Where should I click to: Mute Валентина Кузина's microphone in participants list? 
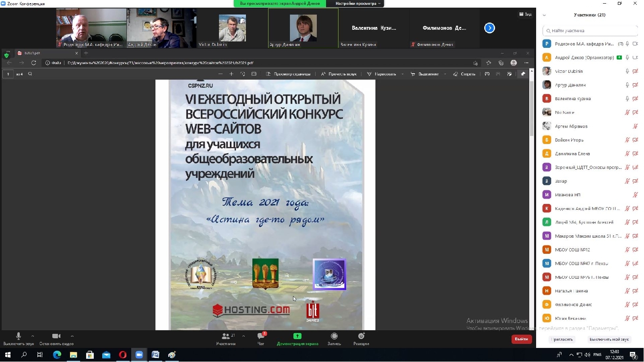626,99
